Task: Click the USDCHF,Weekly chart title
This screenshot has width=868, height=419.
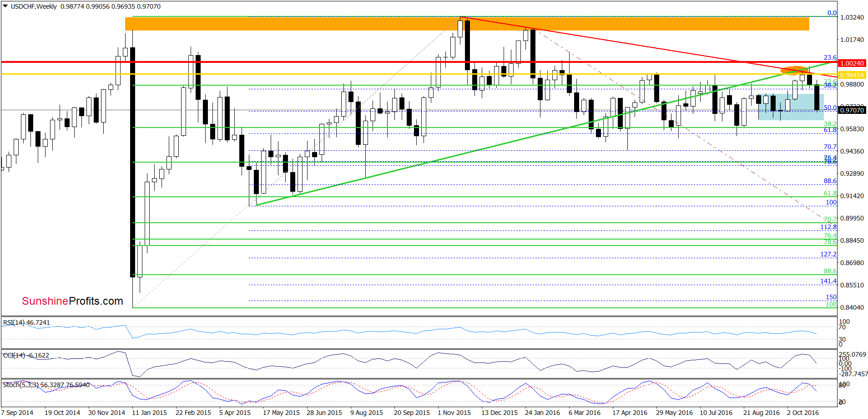Action: [34, 6]
